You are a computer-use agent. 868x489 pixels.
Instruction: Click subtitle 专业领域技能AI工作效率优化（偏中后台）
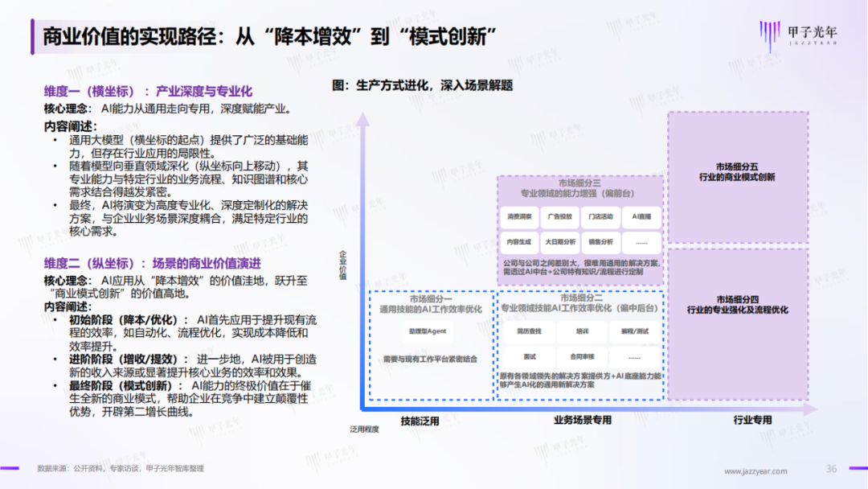(x=579, y=309)
